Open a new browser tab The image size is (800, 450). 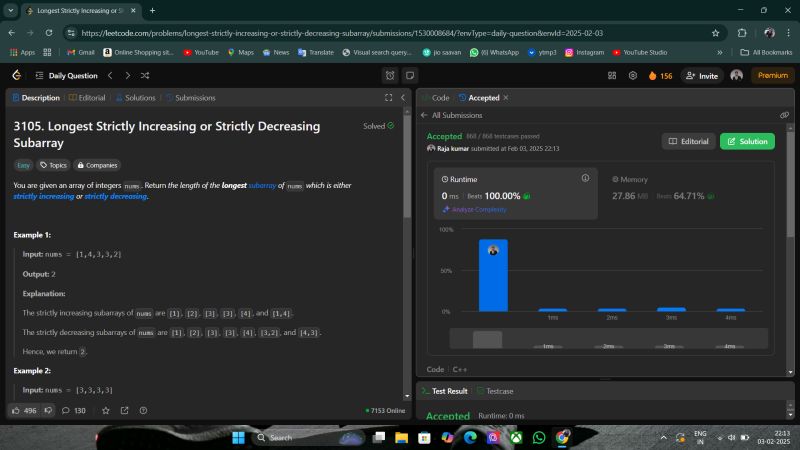click(153, 10)
